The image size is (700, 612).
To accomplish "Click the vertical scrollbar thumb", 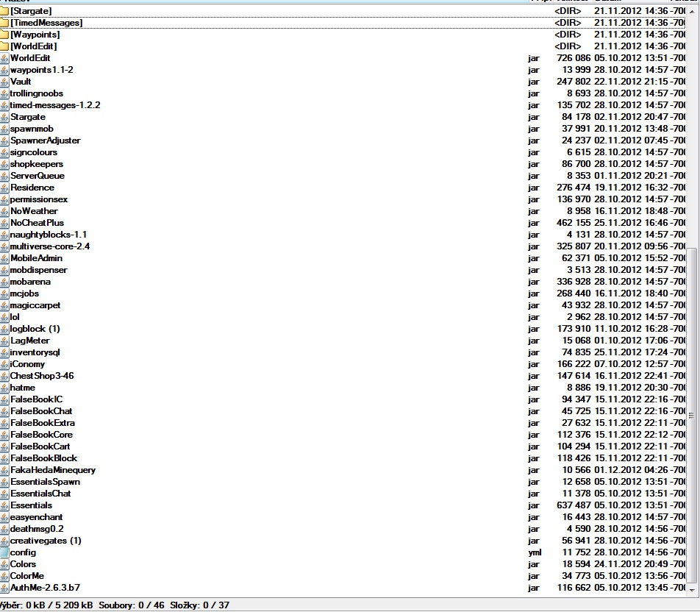I will tap(692, 416).
